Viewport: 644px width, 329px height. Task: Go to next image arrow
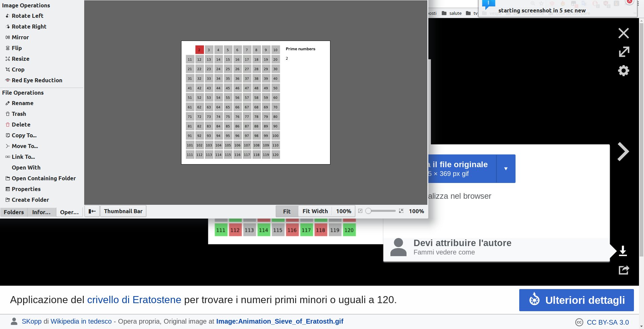coord(623,152)
